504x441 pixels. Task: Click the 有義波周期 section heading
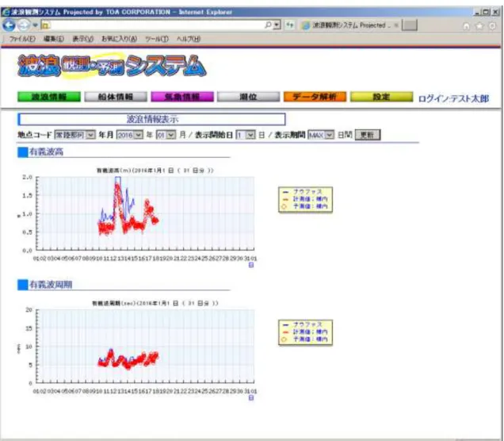51,285
